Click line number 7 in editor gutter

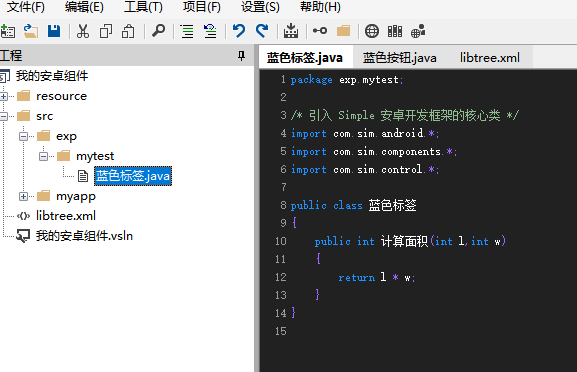[283, 187]
